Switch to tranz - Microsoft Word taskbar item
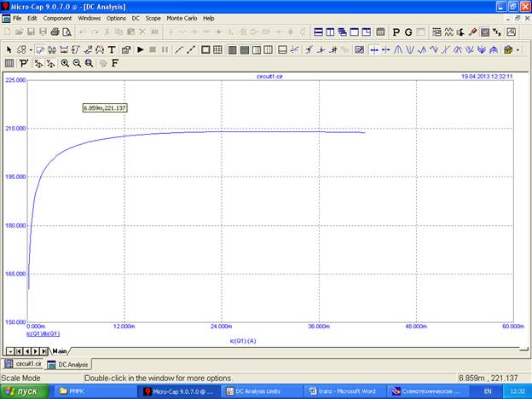 (x=346, y=391)
